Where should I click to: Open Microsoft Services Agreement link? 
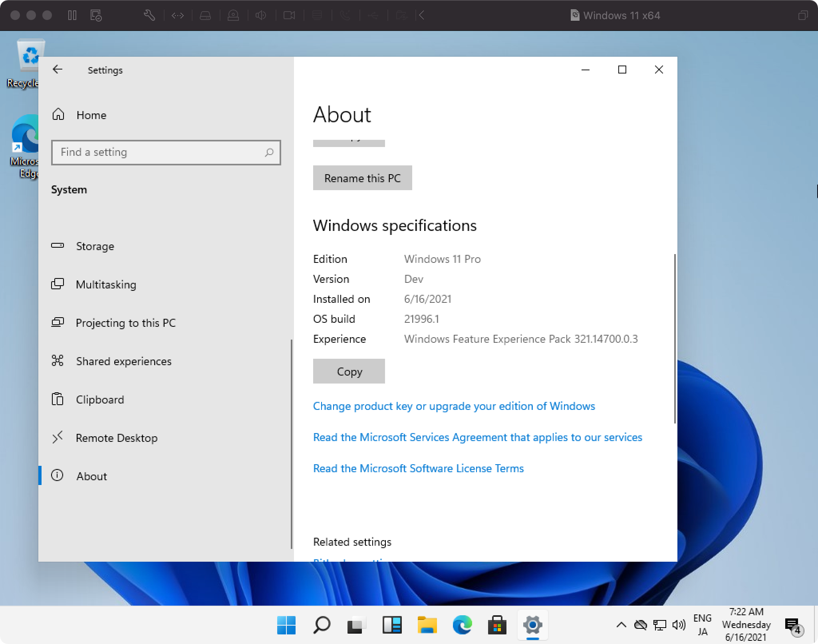pos(477,437)
